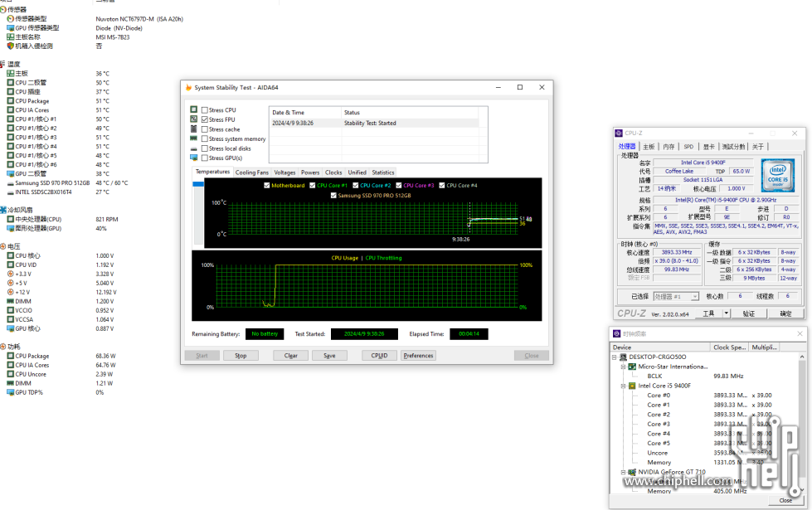Open the 内存 tab in CPU-Z
This screenshot has height=510, width=812.
[x=669, y=147]
